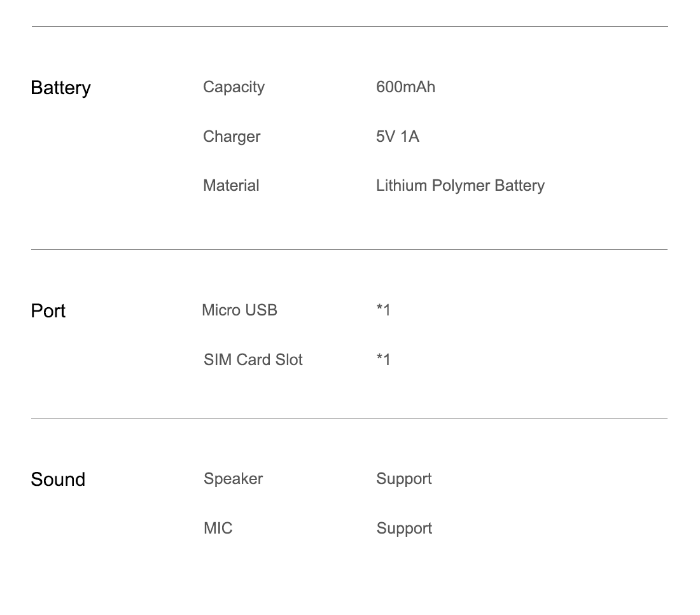Screen dimensions: 700x615
Task: Select the 600mAh capacity value
Action: pyautogui.click(x=405, y=87)
